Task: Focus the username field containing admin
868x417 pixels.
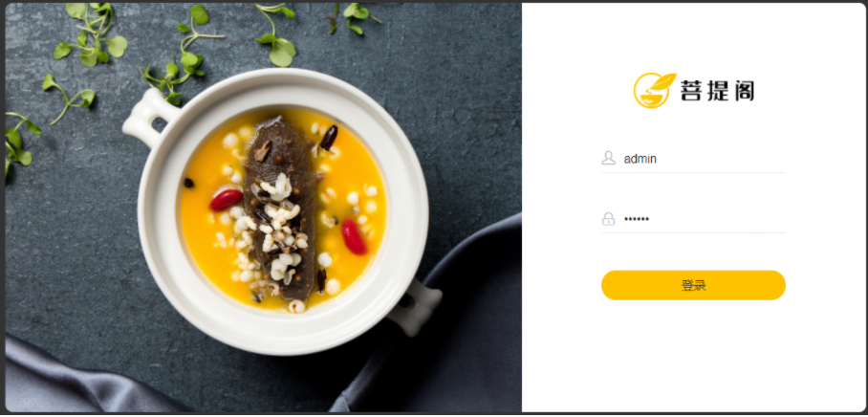Action: [693, 159]
